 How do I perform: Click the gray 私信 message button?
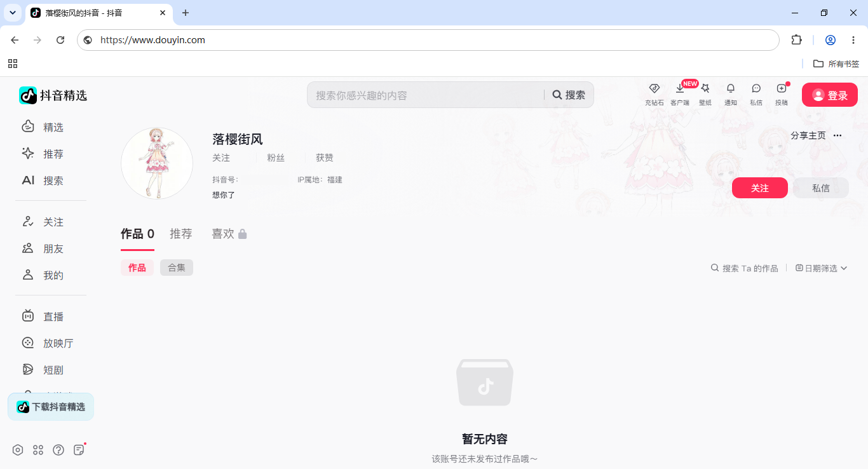[821, 188]
